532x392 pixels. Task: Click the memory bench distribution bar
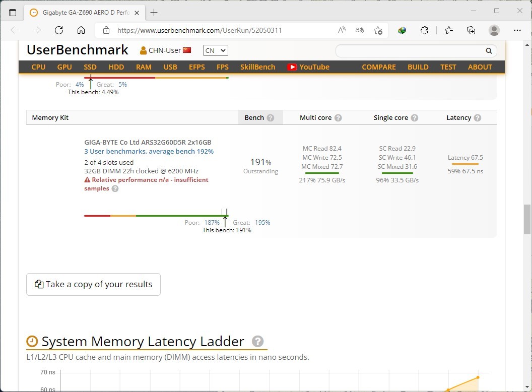click(156, 216)
